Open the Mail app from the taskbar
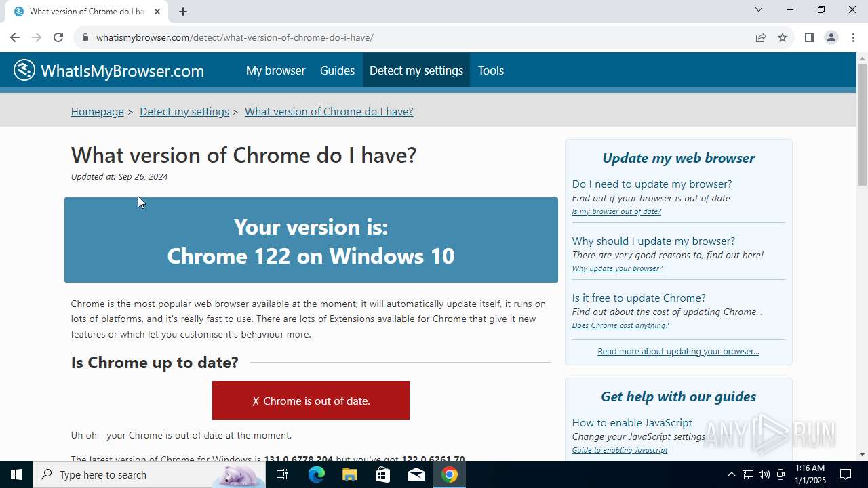 click(x=416, y=474)
